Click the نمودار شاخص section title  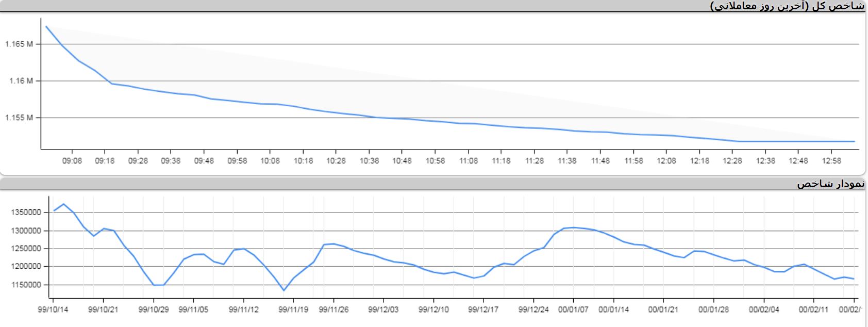pos(830,184)
